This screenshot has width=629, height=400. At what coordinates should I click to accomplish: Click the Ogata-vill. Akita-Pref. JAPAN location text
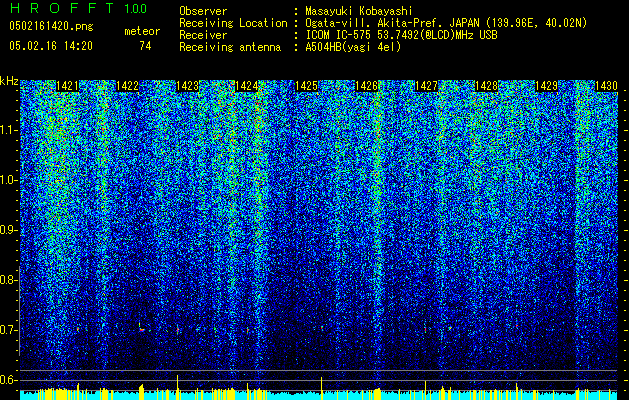point(446,23)
